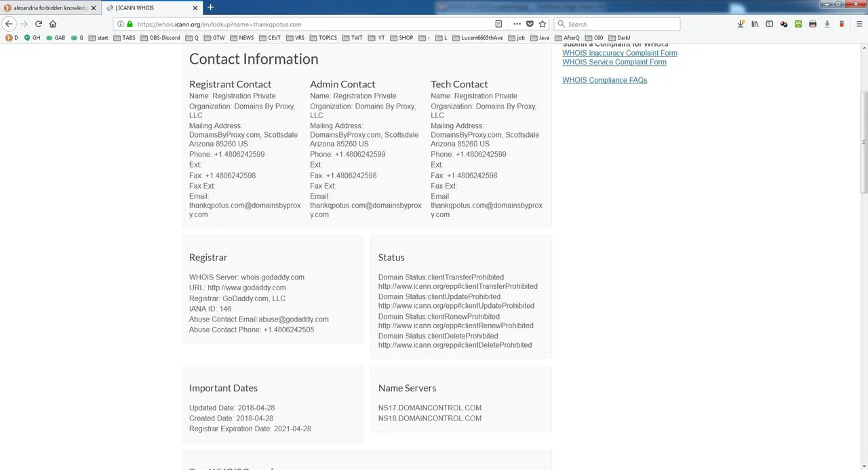Open the Java bookmarks folder
The width and height of the screenshot is (868, 470).
tap(540, 38)
